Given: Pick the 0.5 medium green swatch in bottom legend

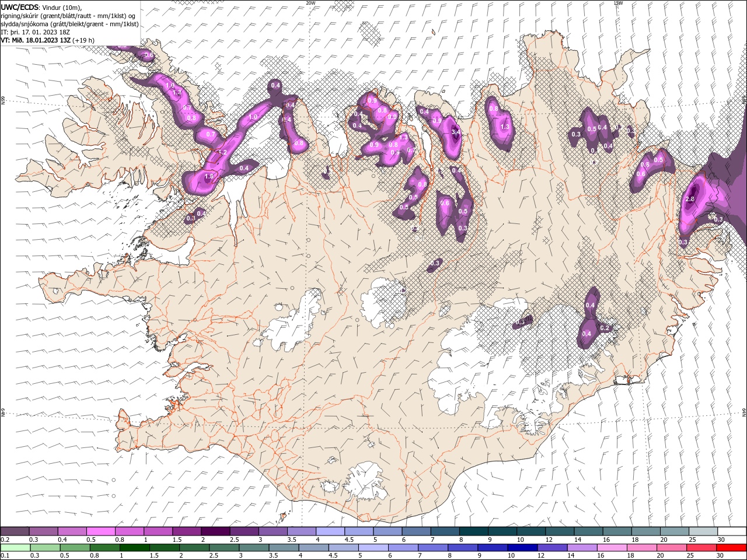Looking at the screenshot, I should tap(75, 548).
